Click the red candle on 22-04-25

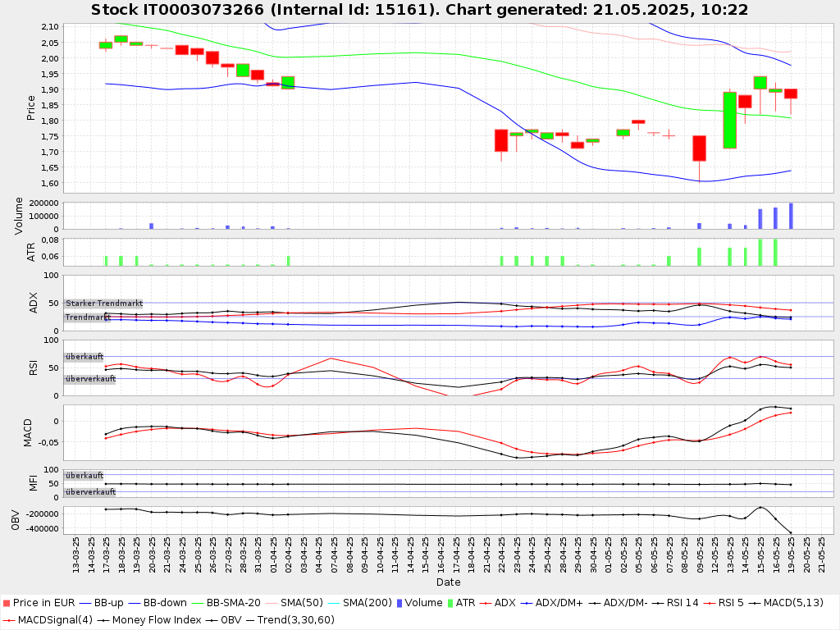(501, 140)
